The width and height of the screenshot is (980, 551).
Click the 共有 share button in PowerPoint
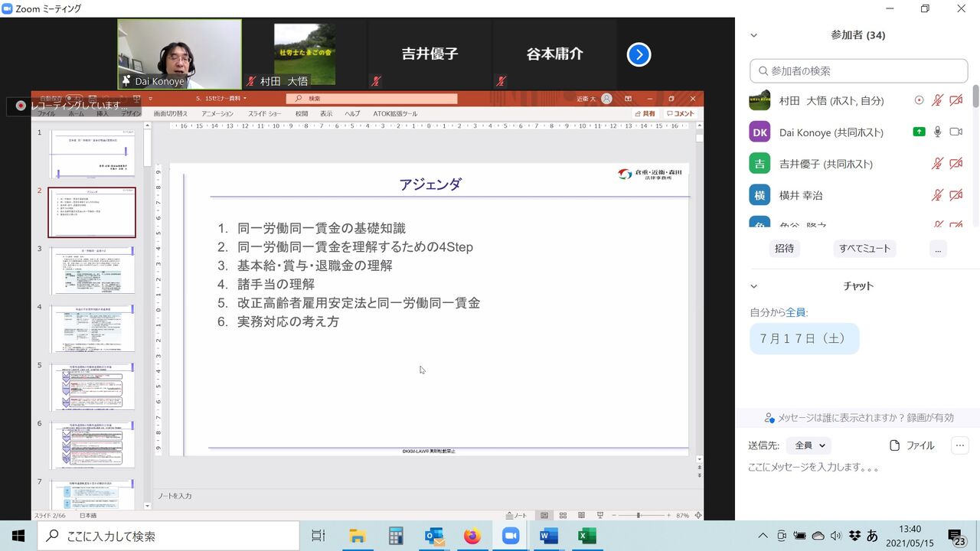click(x=645, y=113)
